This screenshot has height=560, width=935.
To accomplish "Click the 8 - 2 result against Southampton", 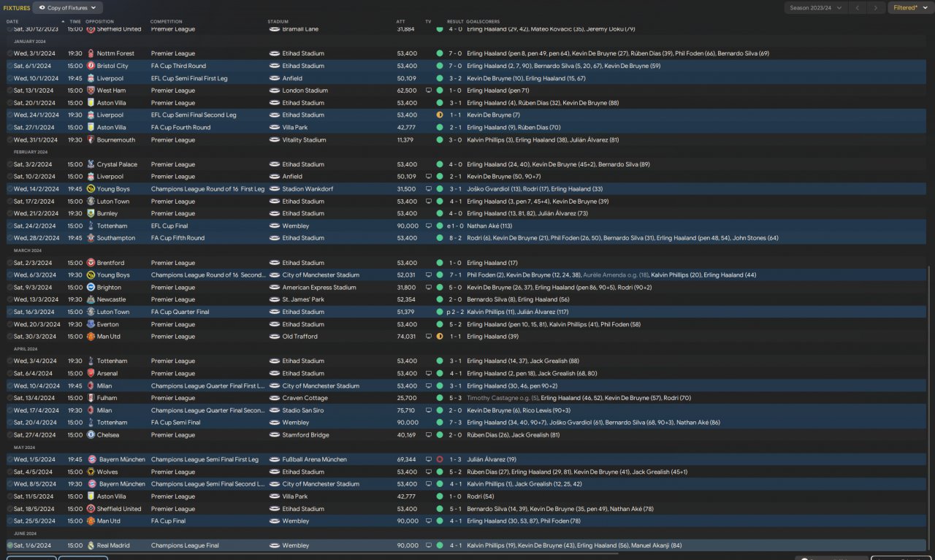I will pos(455,238).
